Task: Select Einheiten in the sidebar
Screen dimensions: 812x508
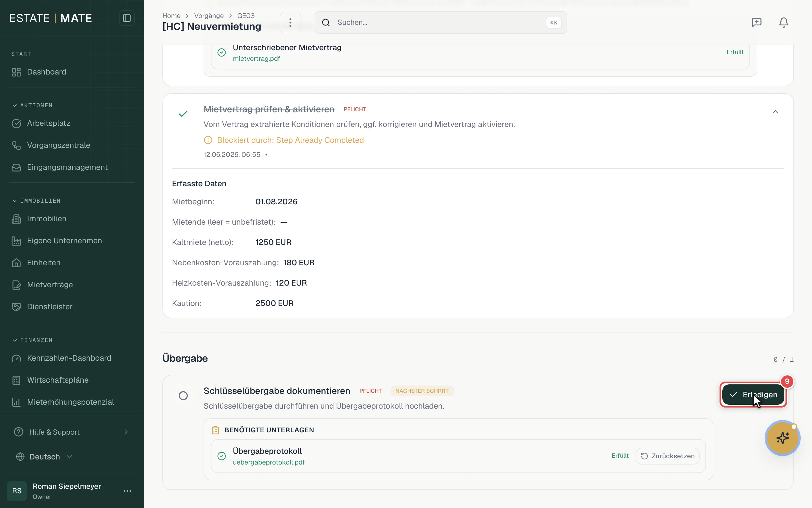Action: (x=44, y=263)
